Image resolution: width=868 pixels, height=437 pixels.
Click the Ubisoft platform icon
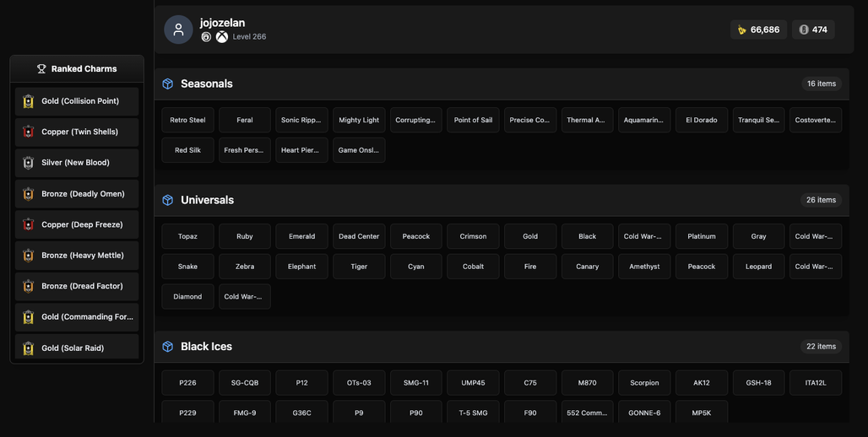tap(206, 37)
